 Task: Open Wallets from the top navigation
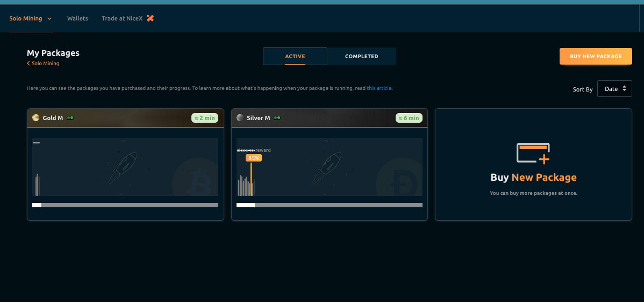[77, 18]
